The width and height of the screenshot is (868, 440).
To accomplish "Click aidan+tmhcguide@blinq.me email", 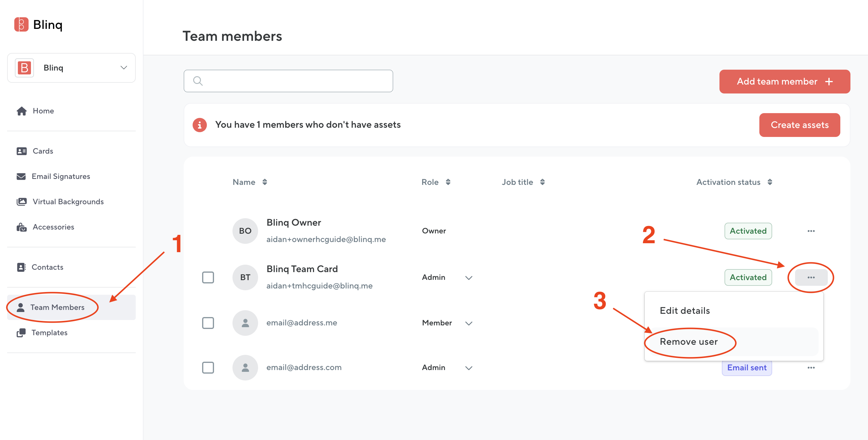I will click(319, 286).
